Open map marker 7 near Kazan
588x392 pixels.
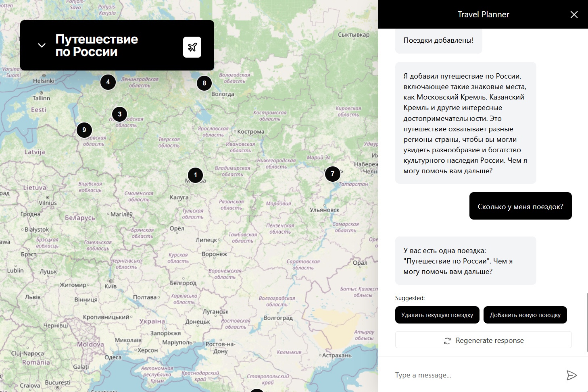click(x=332, y=174)
